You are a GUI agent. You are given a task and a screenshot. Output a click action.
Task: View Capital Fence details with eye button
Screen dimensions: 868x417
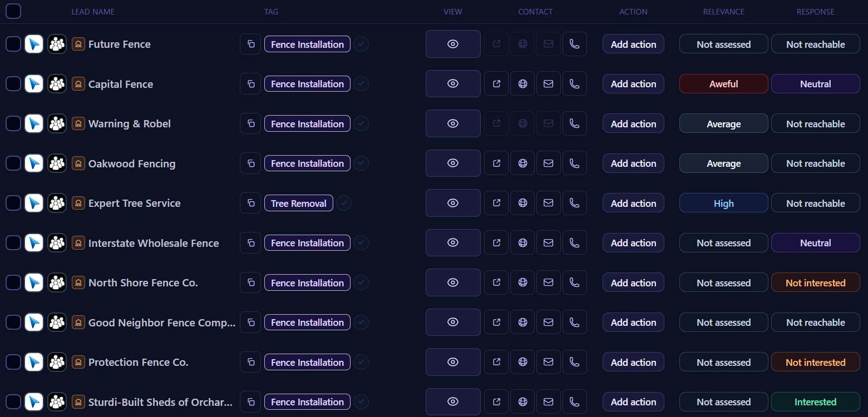453,84
